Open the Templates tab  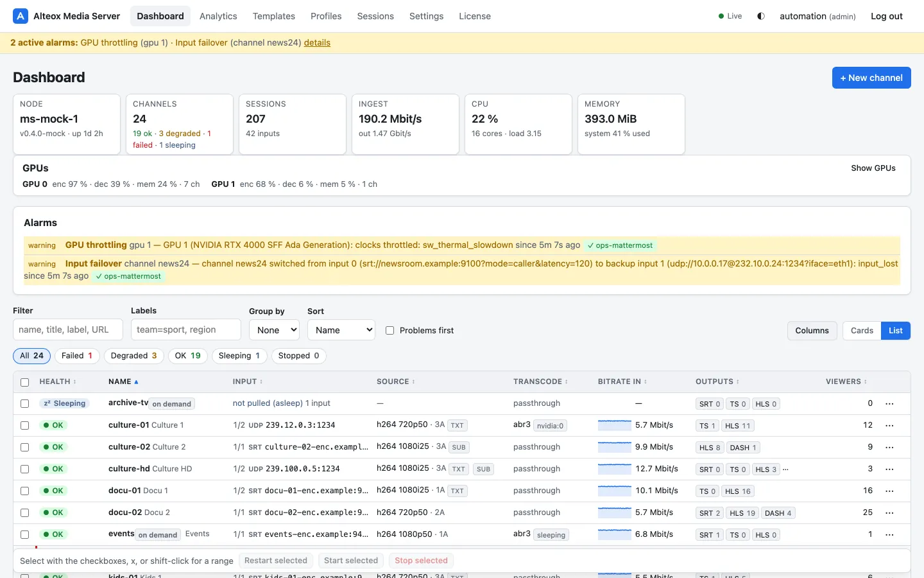tap(274, 16)
